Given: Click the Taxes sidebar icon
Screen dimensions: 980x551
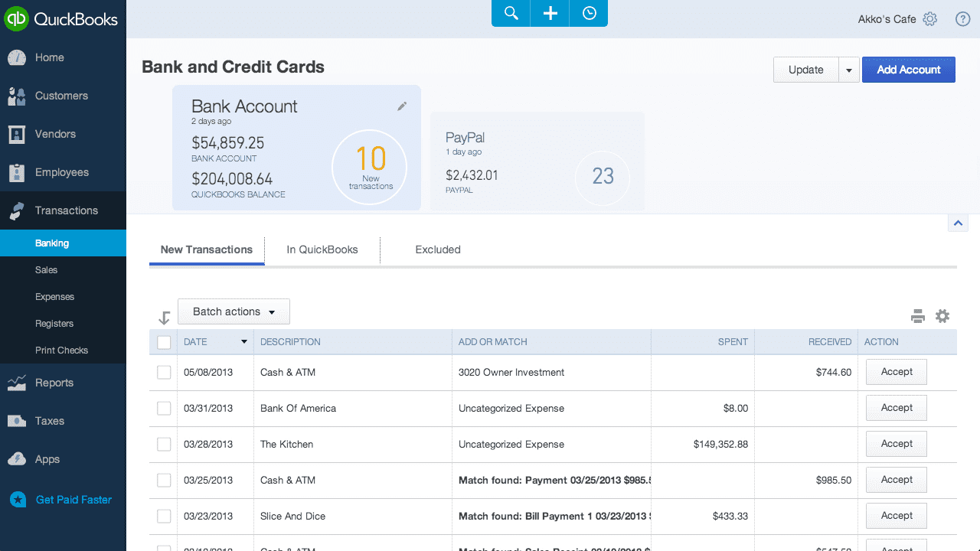Looking at the screenshot, I should click(17, 421).
